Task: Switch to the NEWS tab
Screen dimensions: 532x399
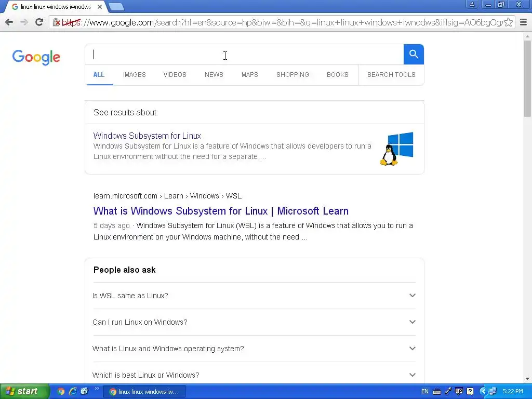Action: (214, 75)
